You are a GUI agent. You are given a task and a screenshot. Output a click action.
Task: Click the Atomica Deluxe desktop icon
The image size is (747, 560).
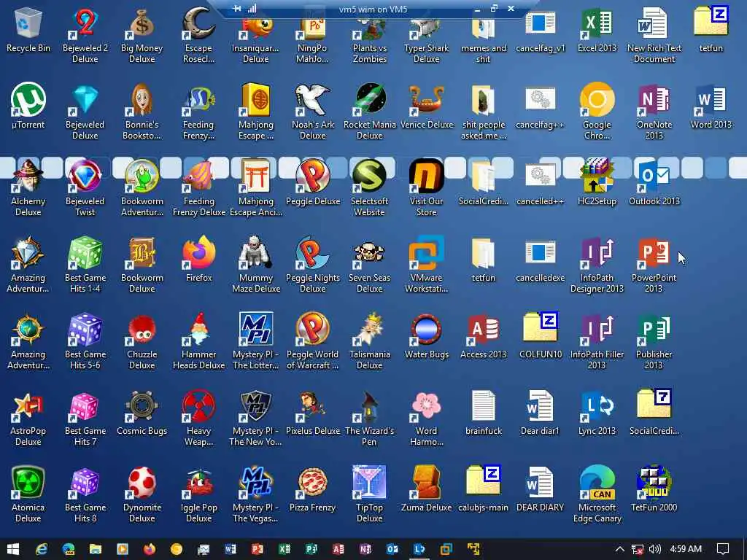click(x=28, y=495)
